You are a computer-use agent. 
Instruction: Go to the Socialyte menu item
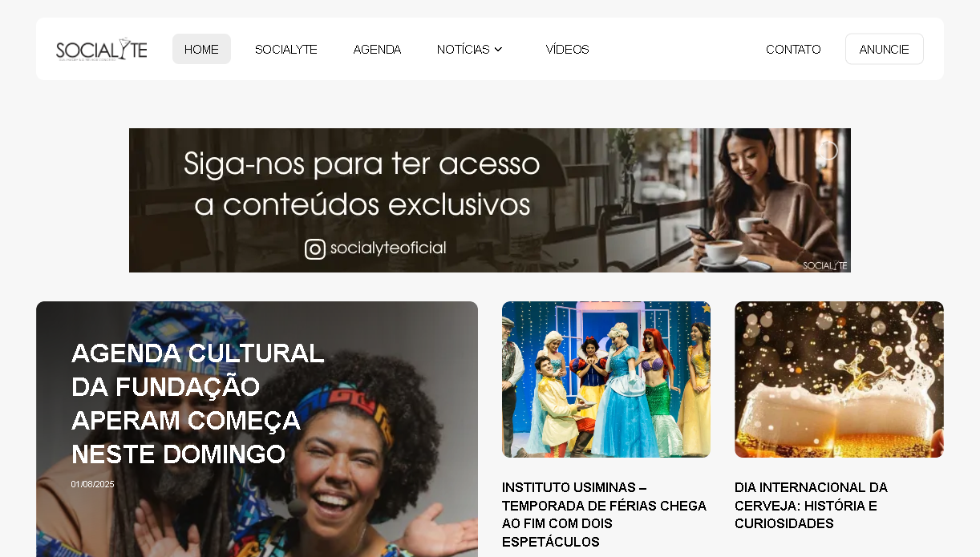[x=286, y=49]
